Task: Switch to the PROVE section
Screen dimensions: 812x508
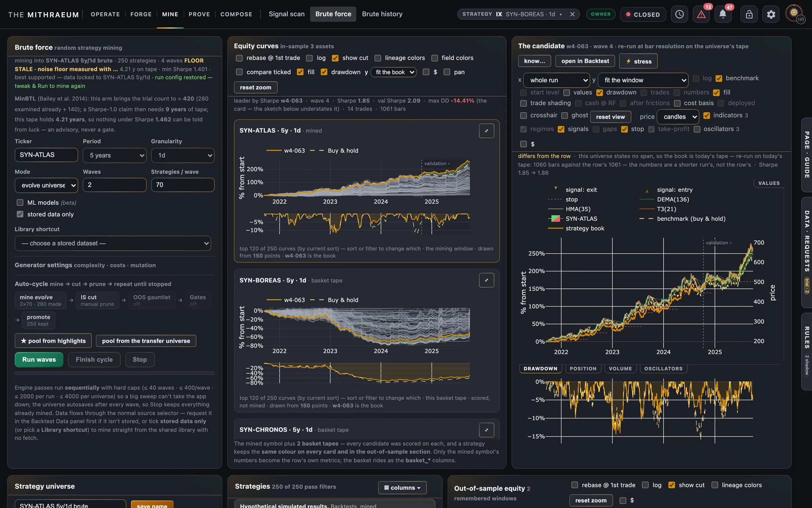Action: coord(199,14)
